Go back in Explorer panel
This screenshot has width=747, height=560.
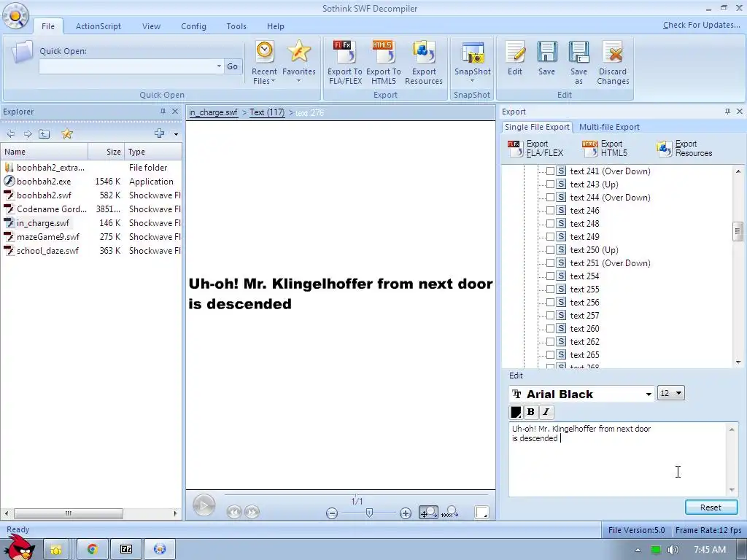click(10, 134)
